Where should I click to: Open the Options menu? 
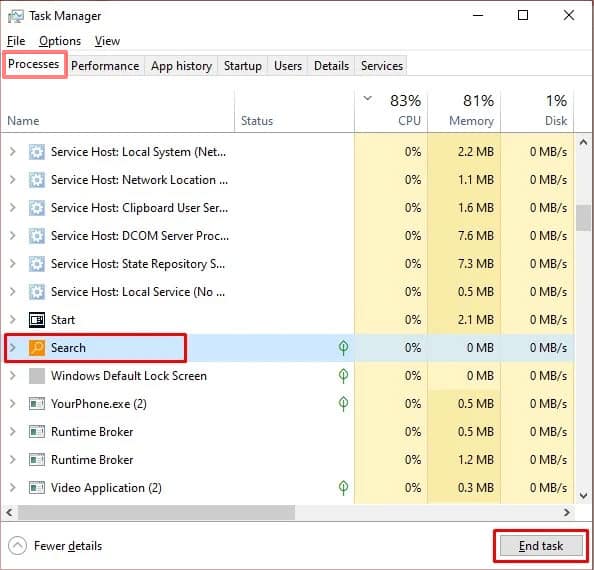[x=60, y=41]
